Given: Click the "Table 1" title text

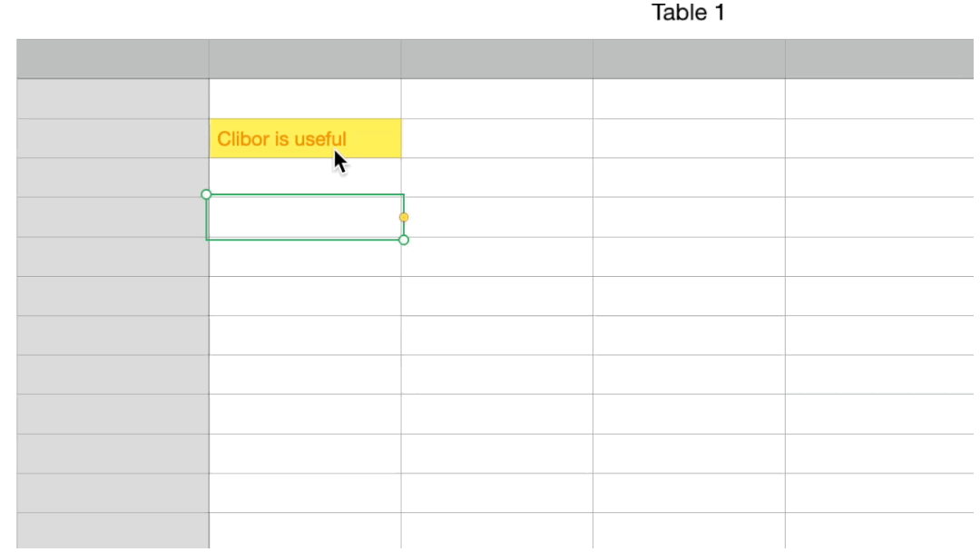Looking at the screenshot, I should point(688,13).
